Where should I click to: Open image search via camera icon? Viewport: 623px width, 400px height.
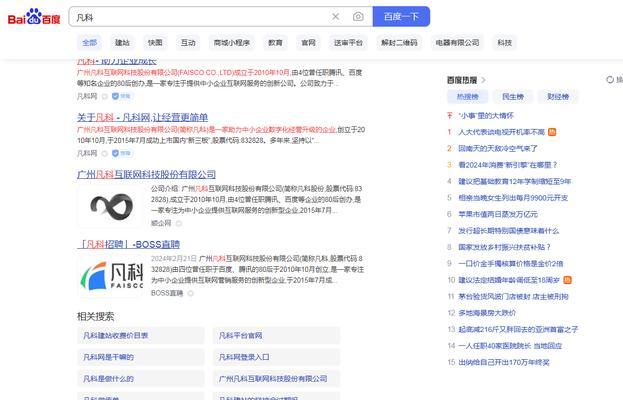click(358, 17)
